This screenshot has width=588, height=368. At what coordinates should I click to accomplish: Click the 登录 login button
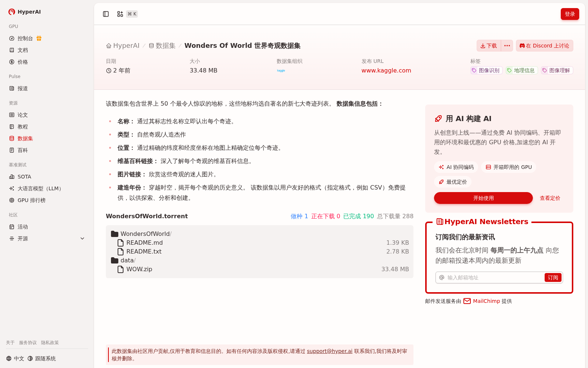570,14
